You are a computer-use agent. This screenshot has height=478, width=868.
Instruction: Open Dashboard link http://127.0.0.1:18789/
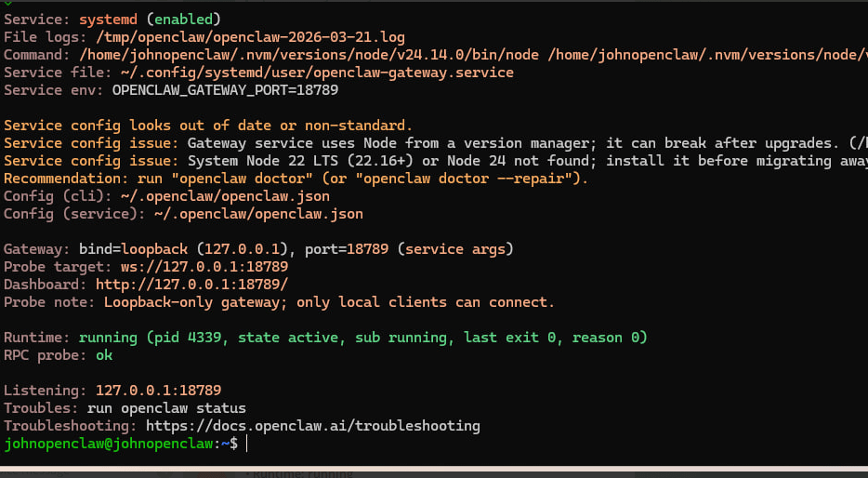[191, 285]
